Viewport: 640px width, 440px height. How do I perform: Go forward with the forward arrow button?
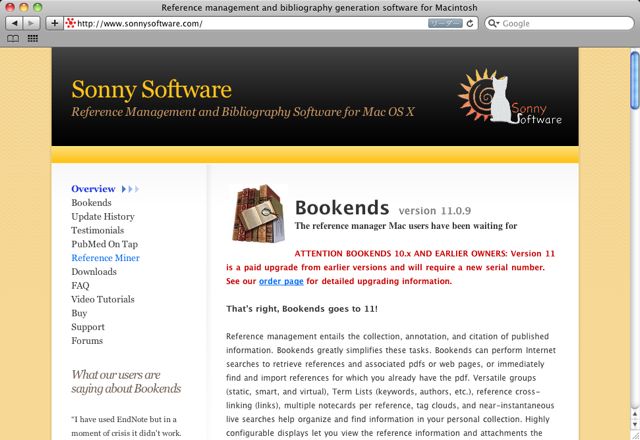pos(31,23)
